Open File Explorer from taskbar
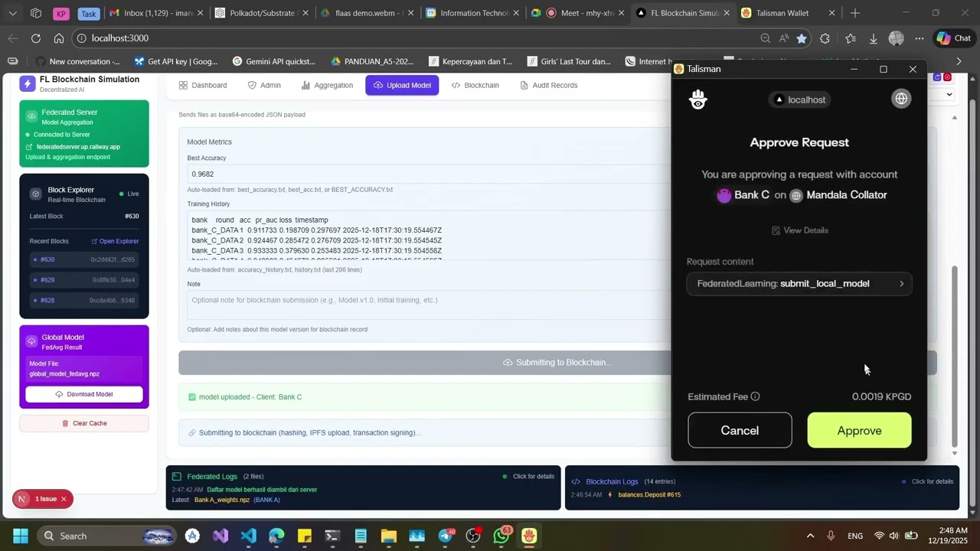This screenshot has height=551, width=980. click(388, 536)
